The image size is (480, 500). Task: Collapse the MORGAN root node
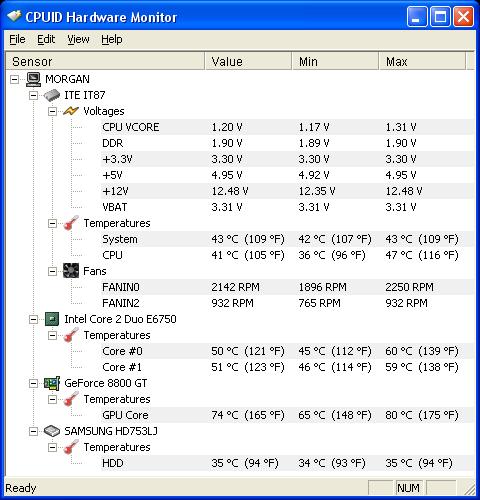click(14, 79)
